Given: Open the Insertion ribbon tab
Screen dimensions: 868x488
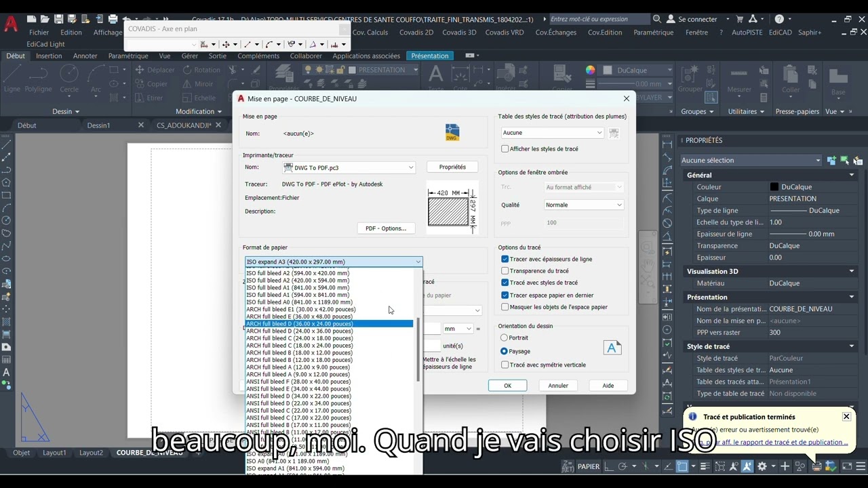Looking at the screenshot, I should [49, 56].
